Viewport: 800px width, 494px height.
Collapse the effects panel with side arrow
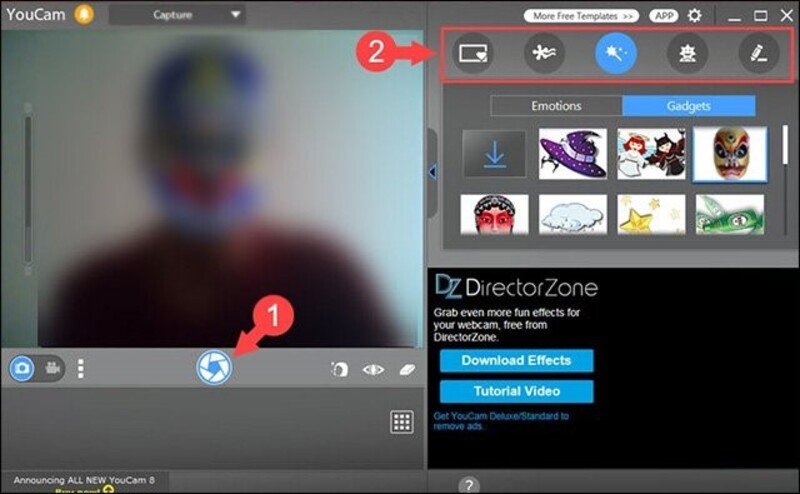pyautogui.click(x=433, y=172)
